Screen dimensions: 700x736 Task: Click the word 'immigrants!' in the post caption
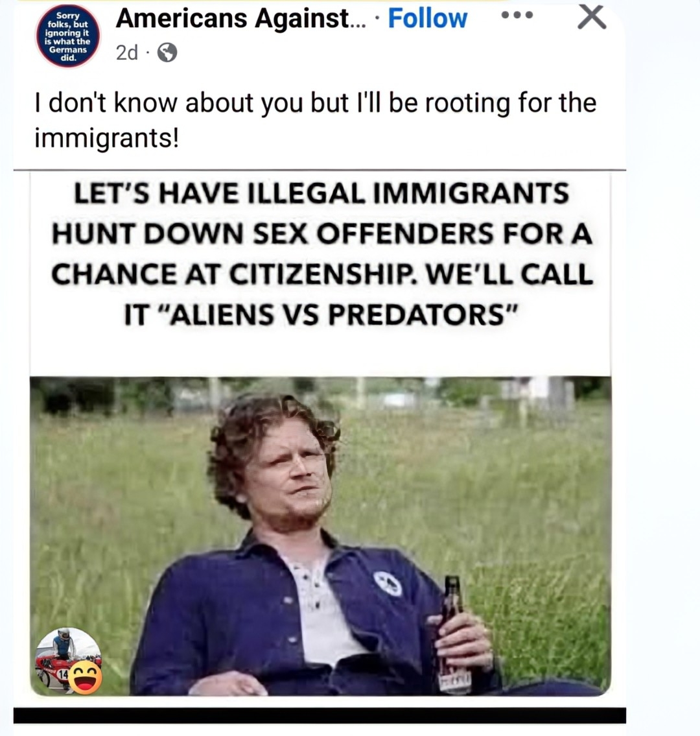(106, 138)
